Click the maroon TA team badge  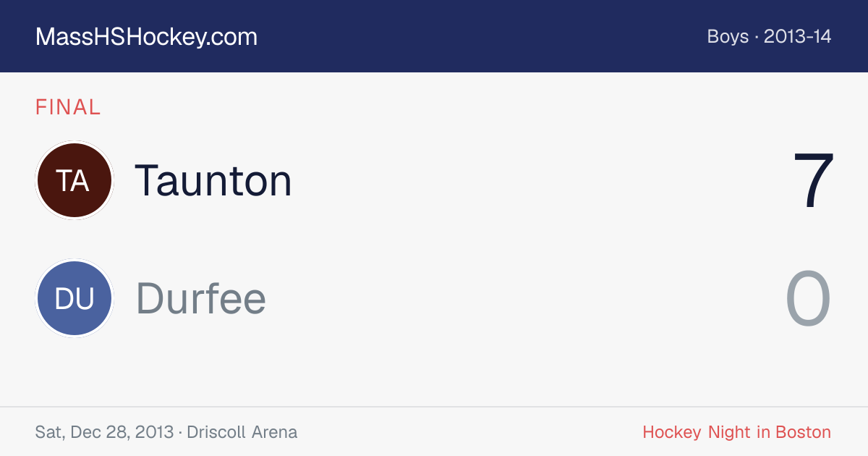(74, 180)
